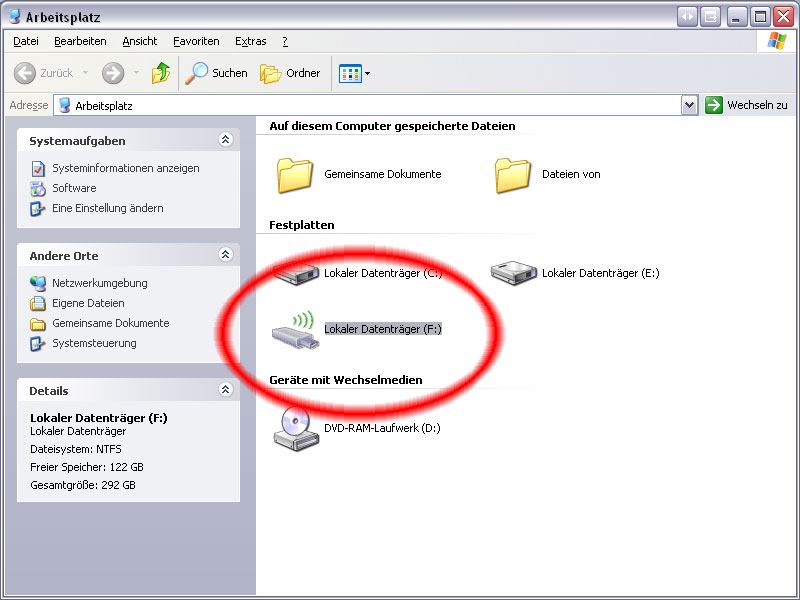Viewport: 800px width, 600px height.
Task: Open the Bearbeiten menu
Action: pyautogui.click(x=80, y=41)
